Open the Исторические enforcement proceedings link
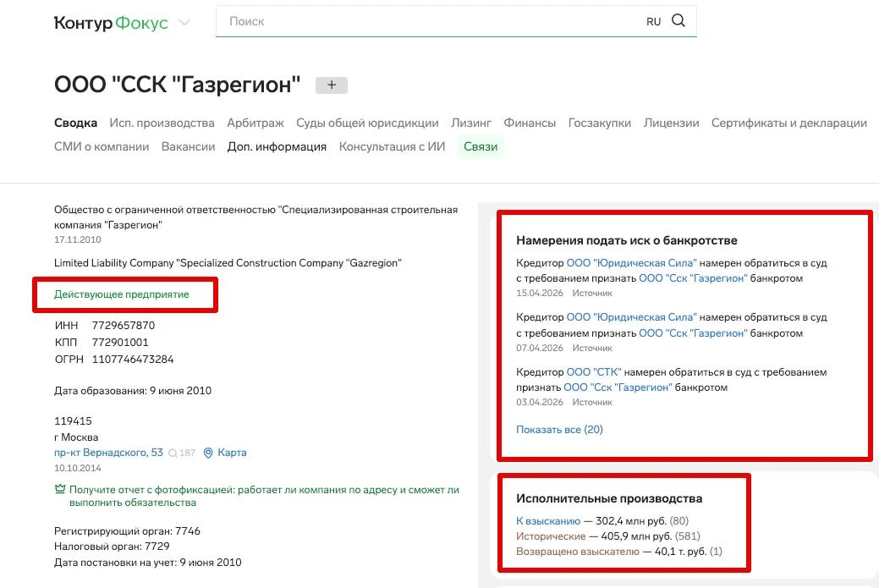Viewport: 879px width, 588px height. 551,536
